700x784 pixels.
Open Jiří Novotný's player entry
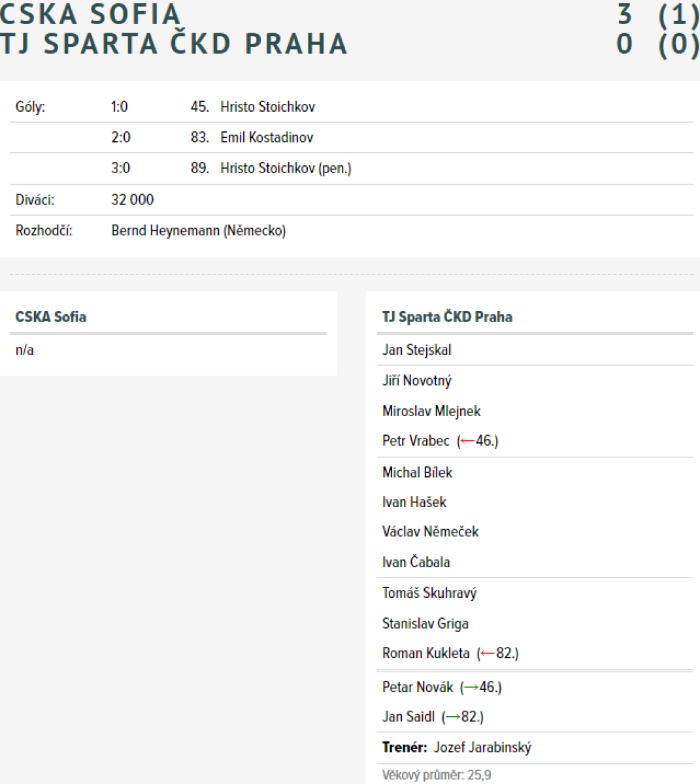[x=416, y=380]
